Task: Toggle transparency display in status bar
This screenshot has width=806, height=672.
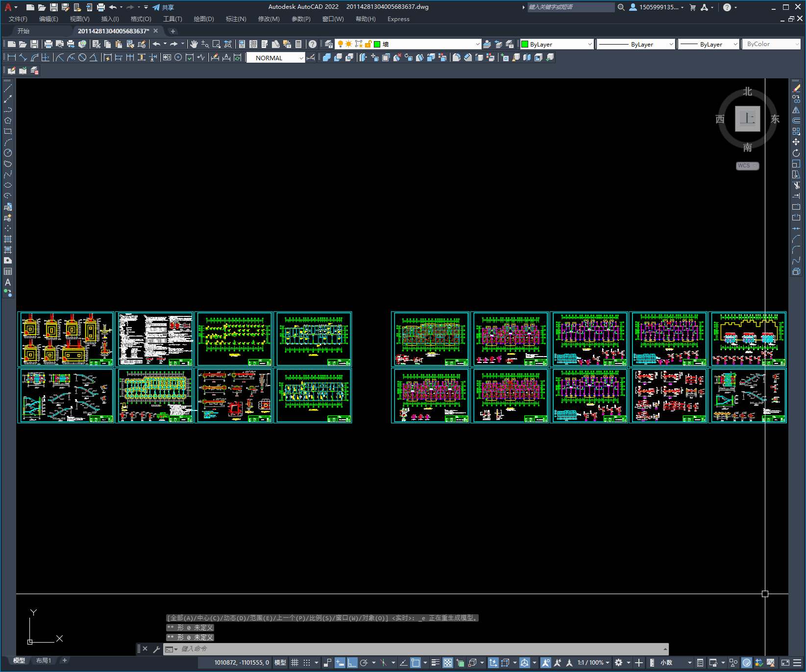Action: coord(448,663)
